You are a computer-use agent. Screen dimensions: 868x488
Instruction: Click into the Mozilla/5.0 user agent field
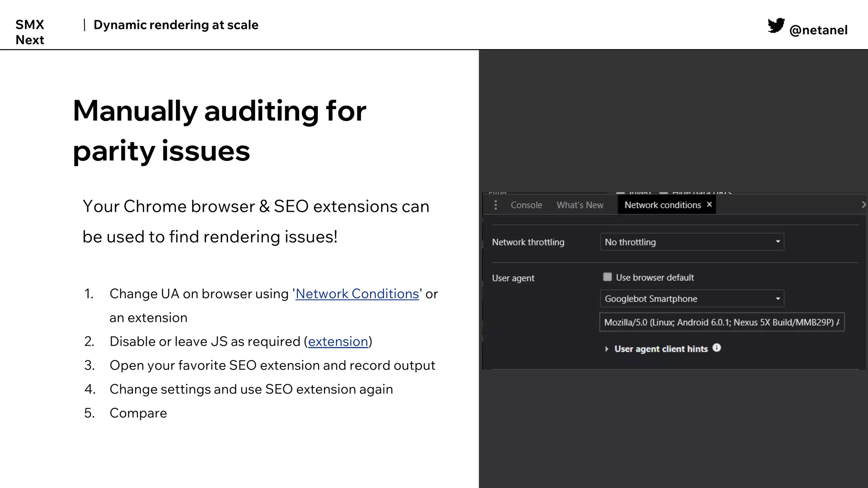(721, 322)
